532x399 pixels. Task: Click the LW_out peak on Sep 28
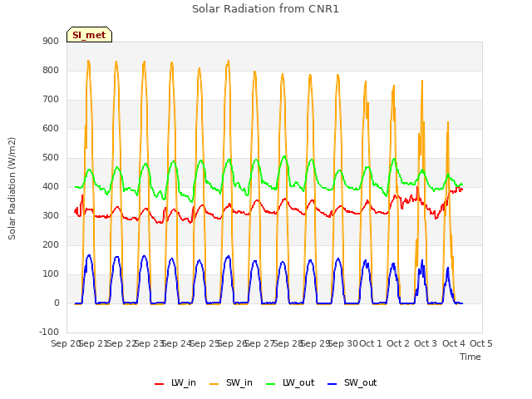pos(284,156)
